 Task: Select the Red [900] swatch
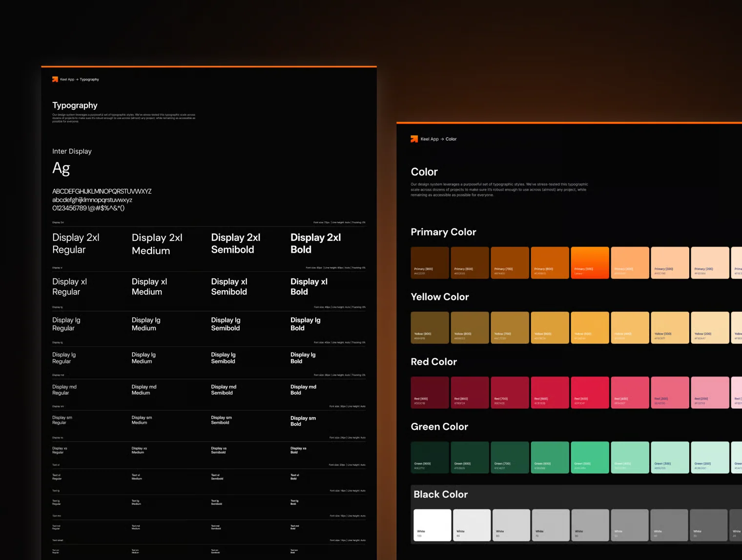click(x=430, y=393)
